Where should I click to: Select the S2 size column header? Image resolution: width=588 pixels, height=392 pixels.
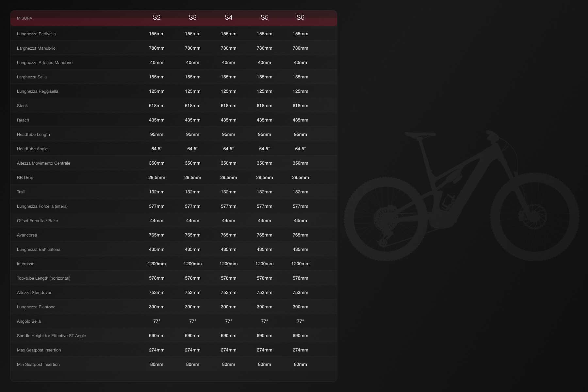tap(156, 18)
